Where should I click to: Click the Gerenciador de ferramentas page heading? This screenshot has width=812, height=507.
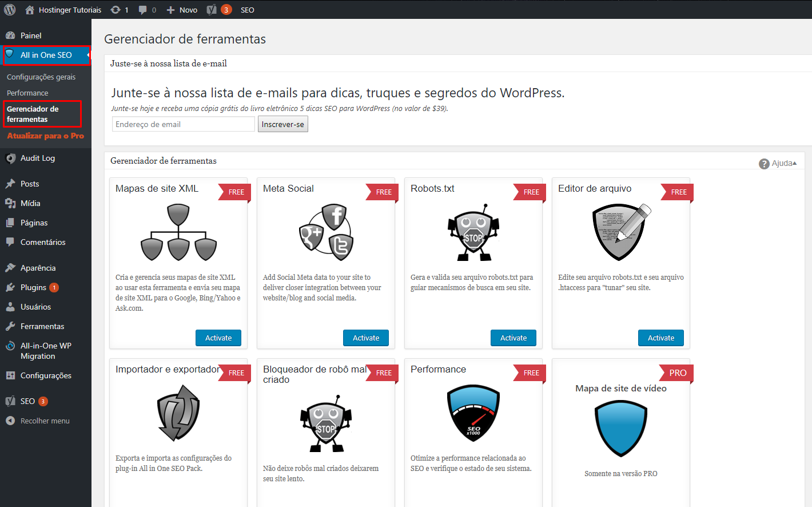pos(185,39)
